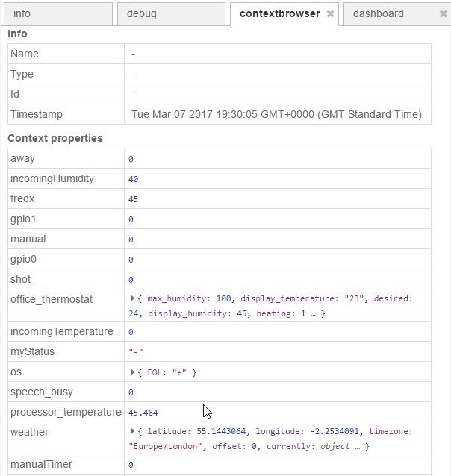Image resolution: width=451 pixels, height=476 pixels.
Task: Click the myStatus property value
Action: [134, 352]
